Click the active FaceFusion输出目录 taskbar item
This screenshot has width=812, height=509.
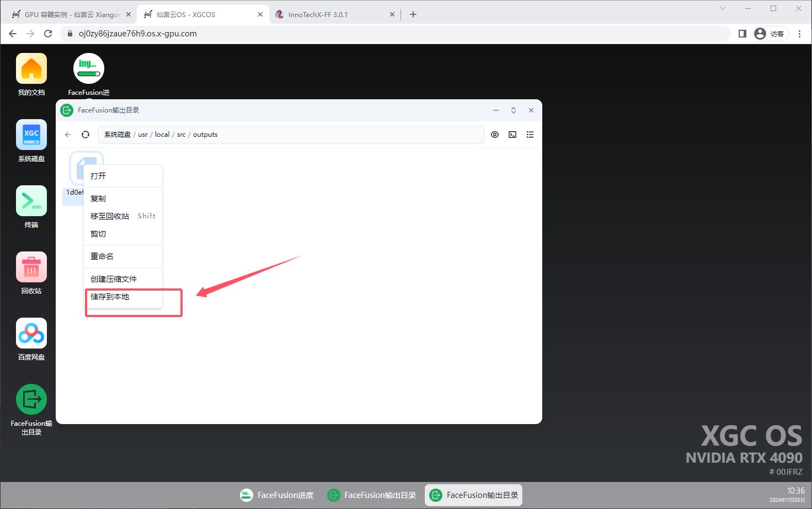click(473, 495)
